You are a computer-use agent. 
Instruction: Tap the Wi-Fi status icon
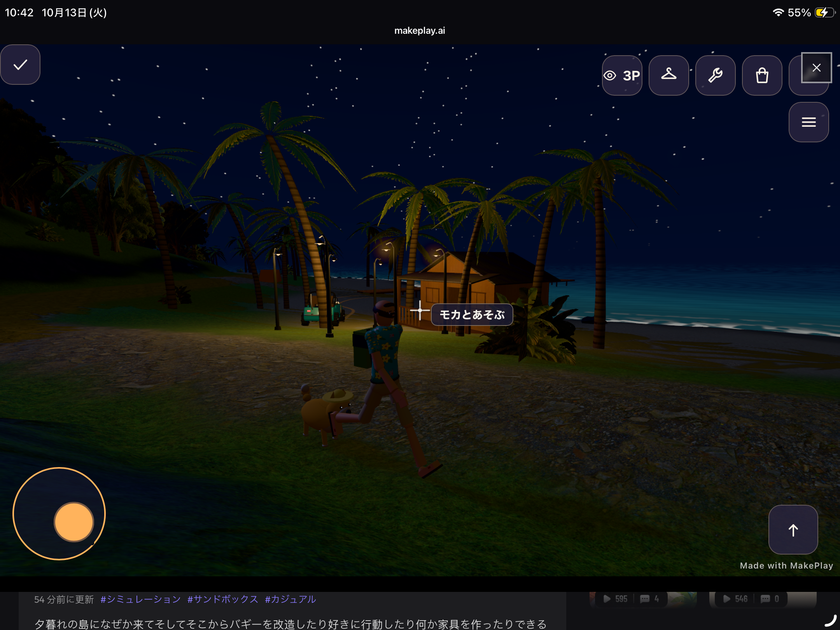(778, 12)
